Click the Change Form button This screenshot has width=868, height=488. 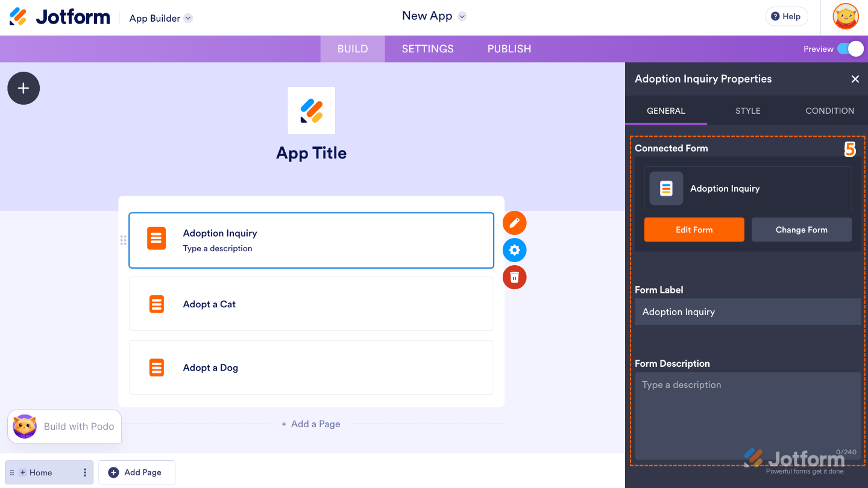[x=802, y=230]
